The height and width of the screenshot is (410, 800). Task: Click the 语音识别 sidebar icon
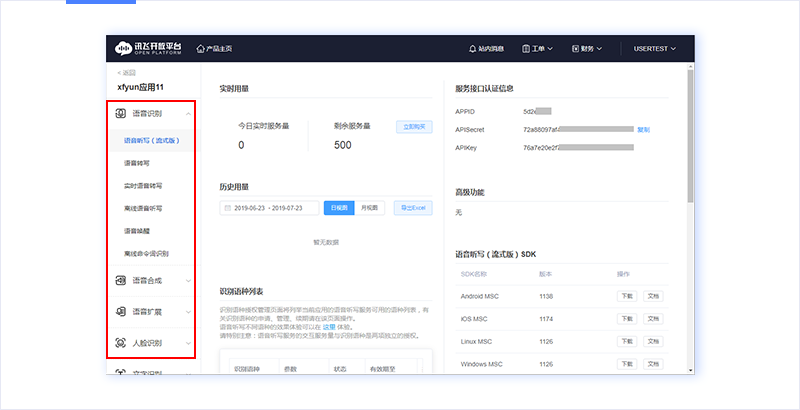pos(120,113)
